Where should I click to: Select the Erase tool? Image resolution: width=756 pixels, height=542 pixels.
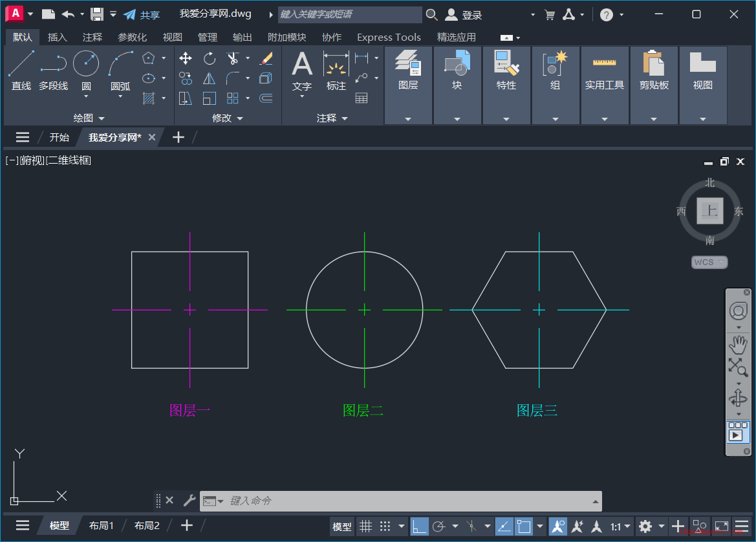[266, 58]
